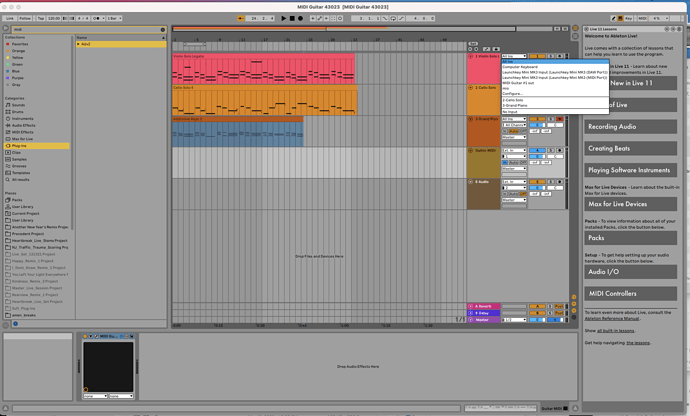690x416 pixels.
Task: Clear the browser search field
Action: tap(162, 29)
